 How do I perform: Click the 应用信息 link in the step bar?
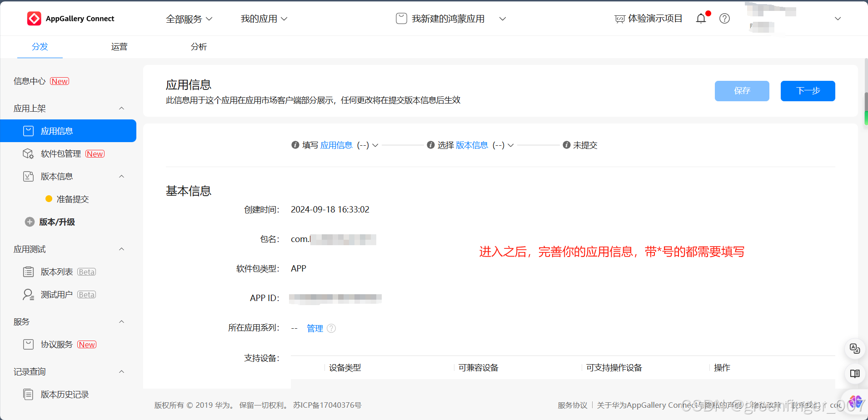(x=336, y=145)
